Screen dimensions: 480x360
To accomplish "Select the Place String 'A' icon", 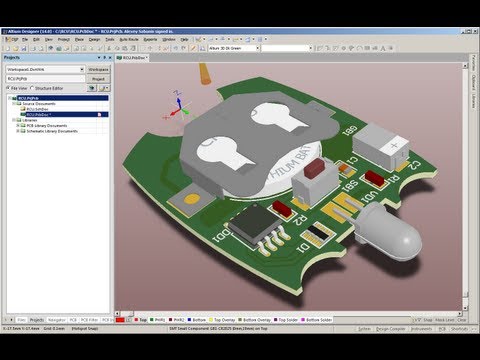I will coord(383,48).
